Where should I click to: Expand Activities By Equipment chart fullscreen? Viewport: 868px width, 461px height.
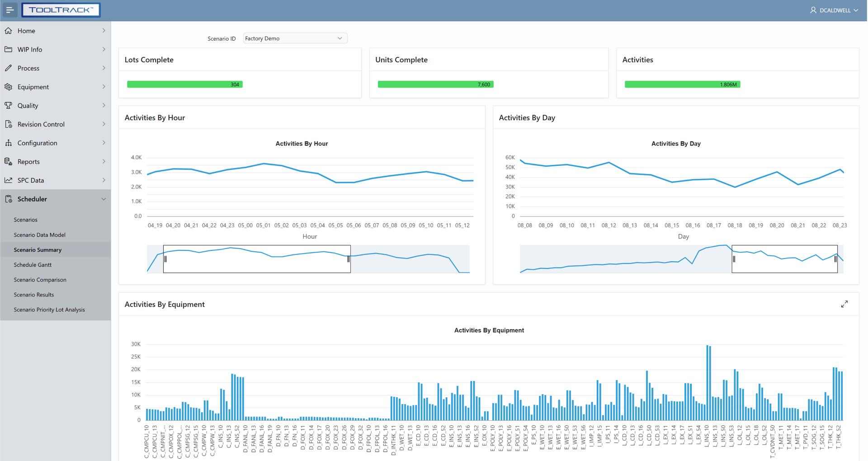[844, 304]
